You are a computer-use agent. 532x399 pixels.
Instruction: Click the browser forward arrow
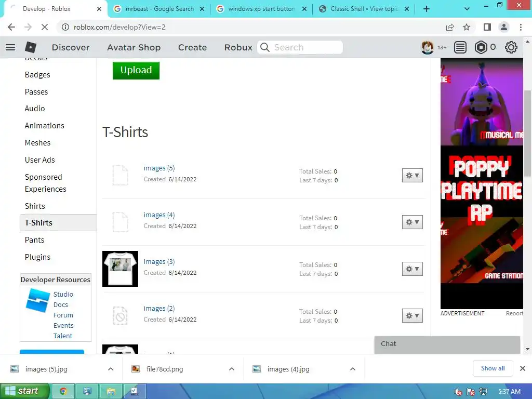28,27
